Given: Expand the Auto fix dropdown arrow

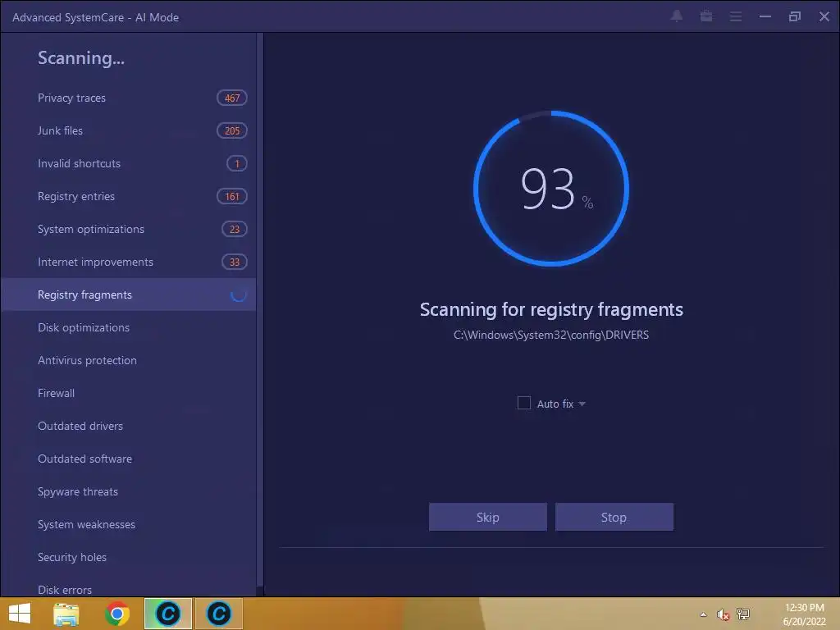Looking at the screenshot, I should point(582,404).
